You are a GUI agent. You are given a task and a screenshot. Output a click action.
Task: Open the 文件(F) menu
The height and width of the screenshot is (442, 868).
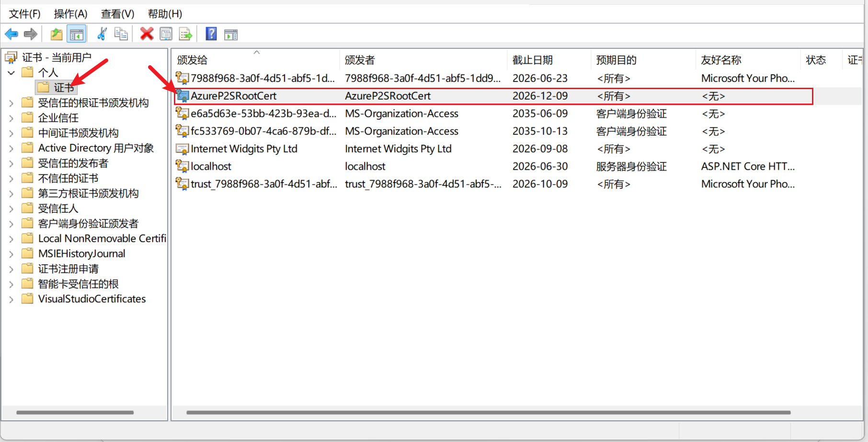[25, 14]
